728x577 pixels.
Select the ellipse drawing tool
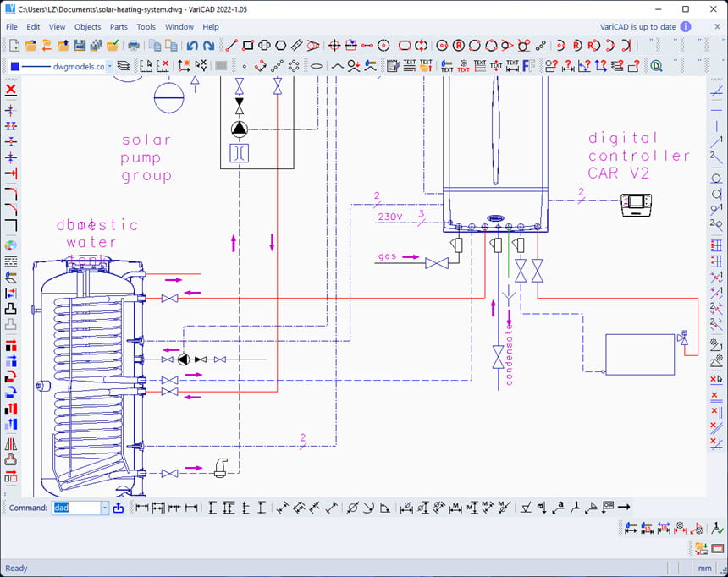[x=317, y=66]
